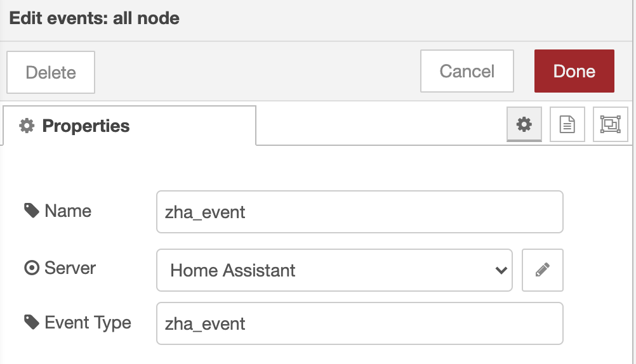Confirm changes with the Done button
Screen dimensions: 636x364
click(x=574, y=71)
